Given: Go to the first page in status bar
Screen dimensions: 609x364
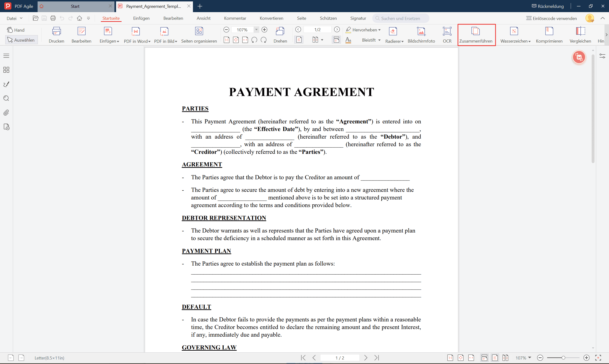Looking at the screenshot, I should pos(303,358).
